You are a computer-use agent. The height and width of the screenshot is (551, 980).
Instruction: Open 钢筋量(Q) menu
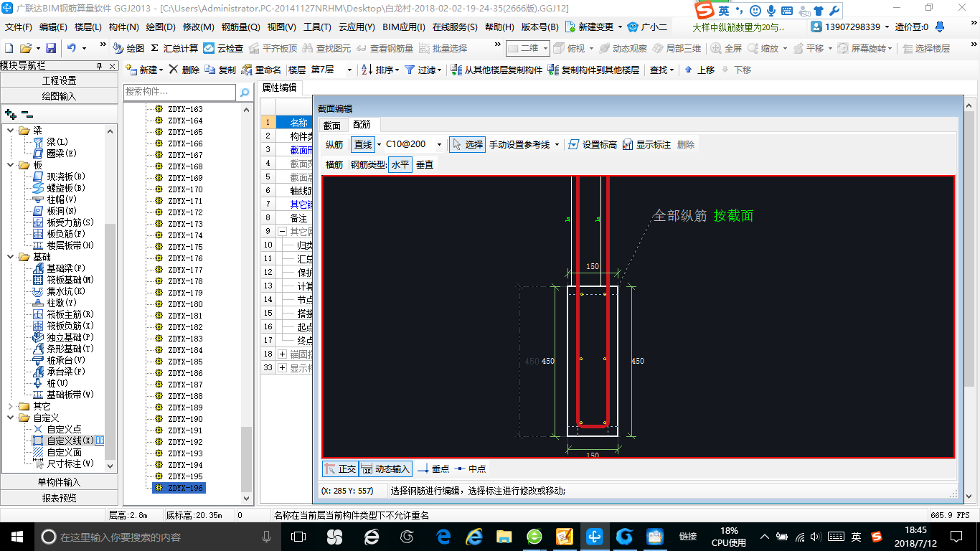(x=240, y=27)
